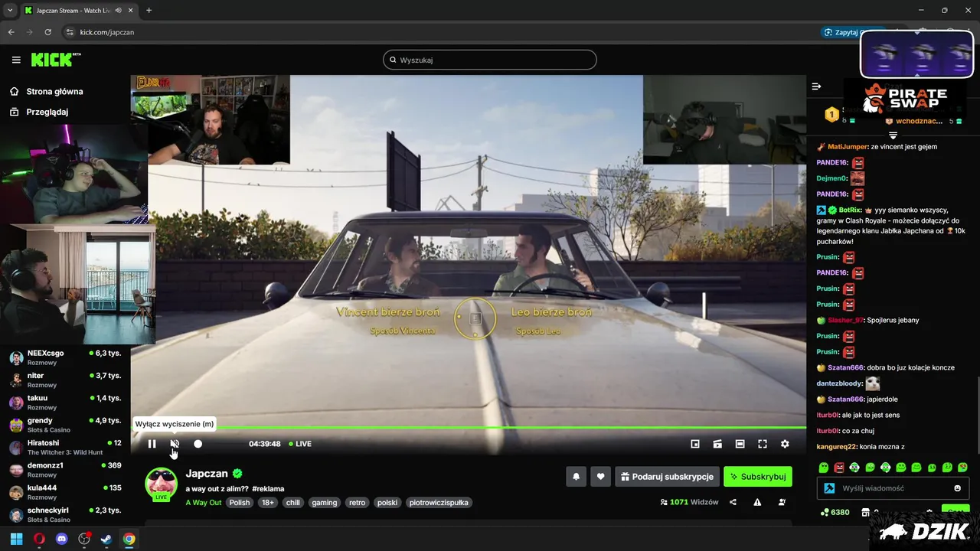The height and width of the screenshot is (551, 980).
Task: Open the channel points shop icon
Action: (865, 512)
